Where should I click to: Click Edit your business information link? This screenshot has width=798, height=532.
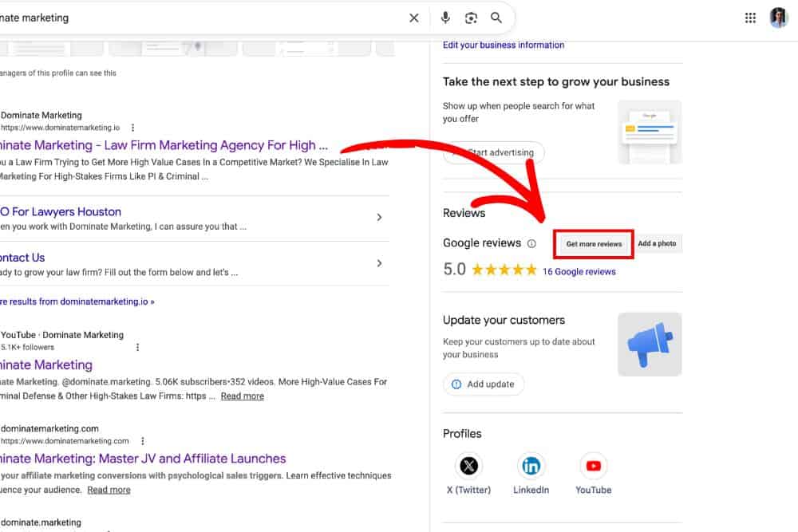504,45
